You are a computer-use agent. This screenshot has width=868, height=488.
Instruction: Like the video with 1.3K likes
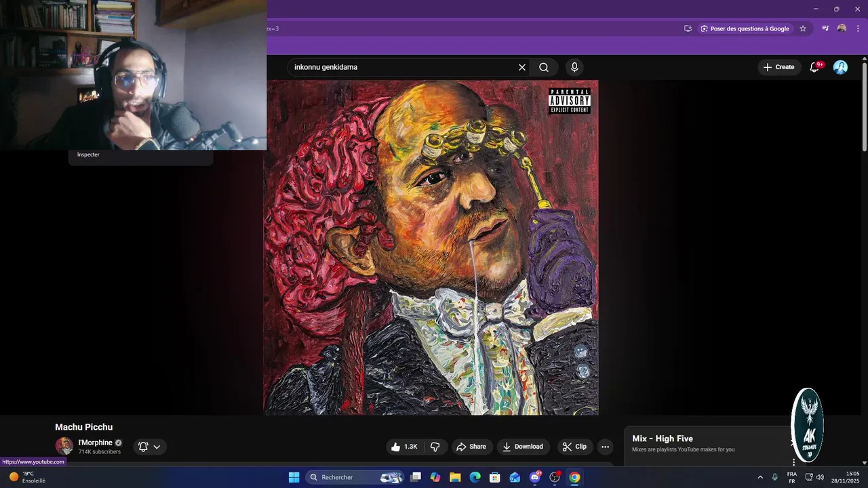[404, 447]
